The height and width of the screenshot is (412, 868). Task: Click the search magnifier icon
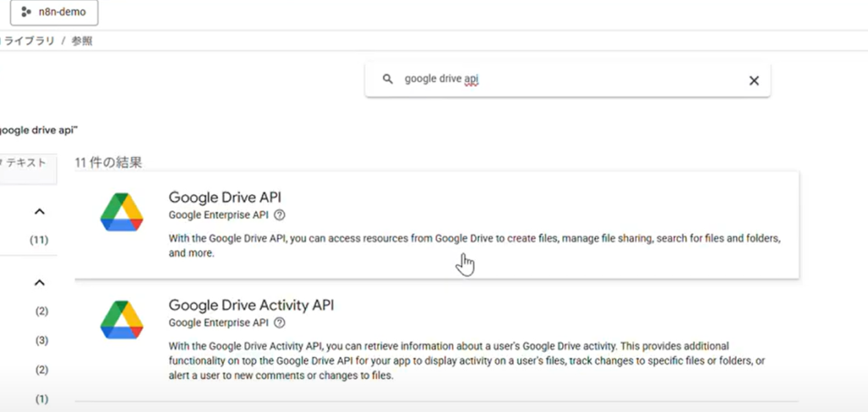388,79
